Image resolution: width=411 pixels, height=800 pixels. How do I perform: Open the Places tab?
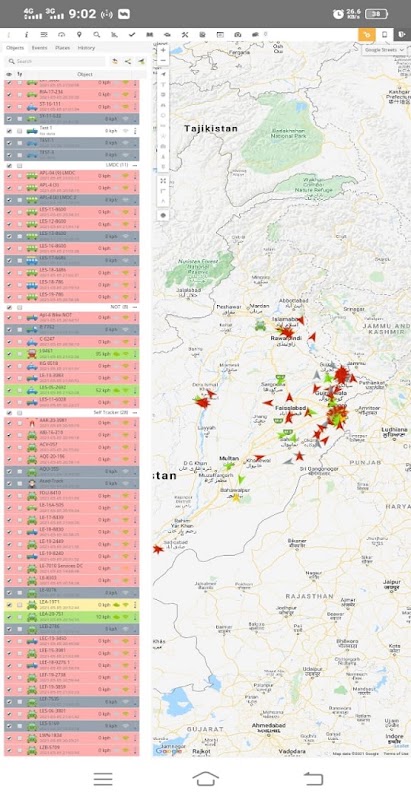(x=63, y=48)
